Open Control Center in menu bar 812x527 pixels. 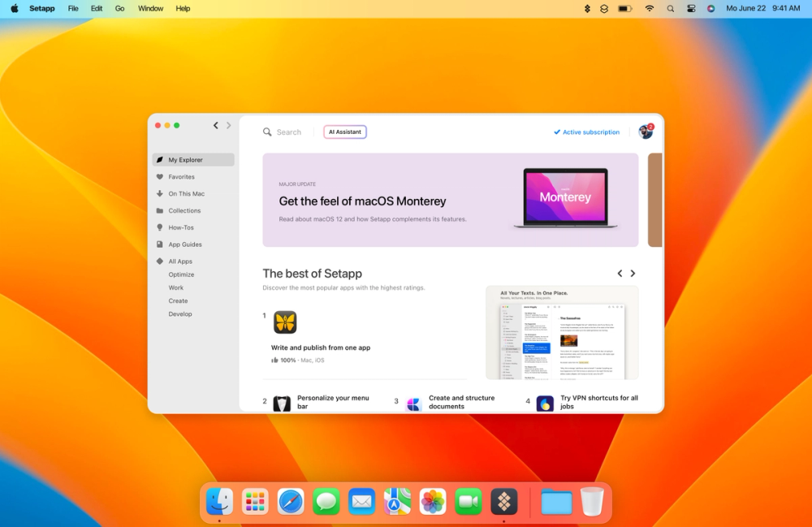click(x=691, y=8)
